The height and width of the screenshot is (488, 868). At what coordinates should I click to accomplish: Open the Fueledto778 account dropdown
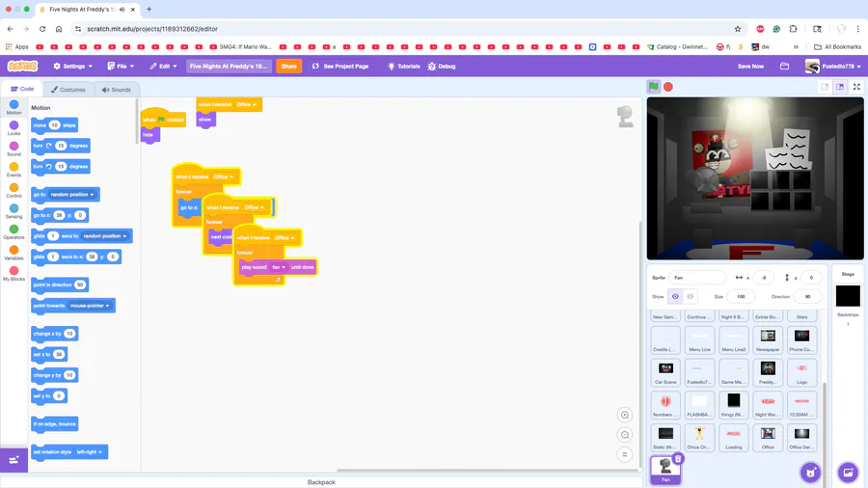[x=833, y=66]
